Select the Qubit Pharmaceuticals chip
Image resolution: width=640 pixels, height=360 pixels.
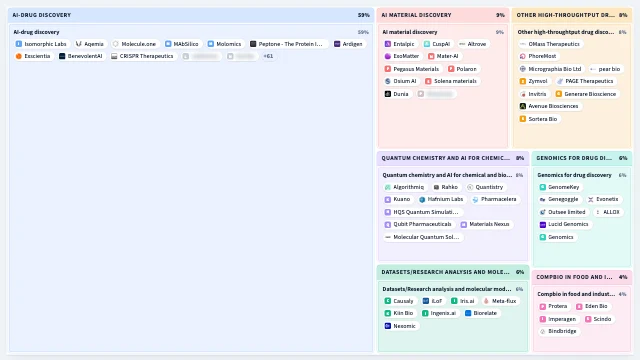pyautogui.click(x=418, y=224)
